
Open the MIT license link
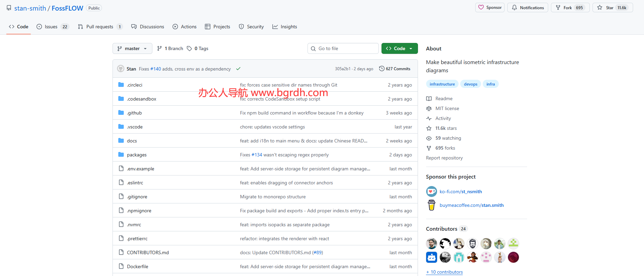pos(447,108)
